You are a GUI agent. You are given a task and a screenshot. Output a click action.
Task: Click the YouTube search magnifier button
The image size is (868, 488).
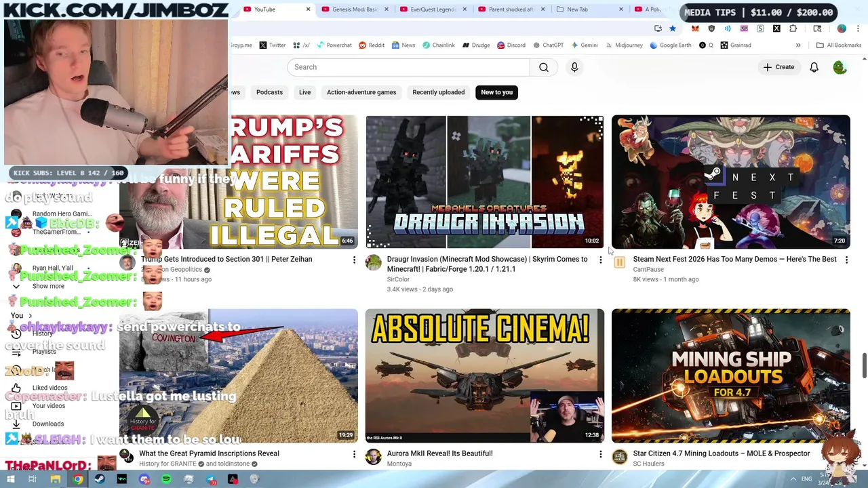[x=544, y=67]
